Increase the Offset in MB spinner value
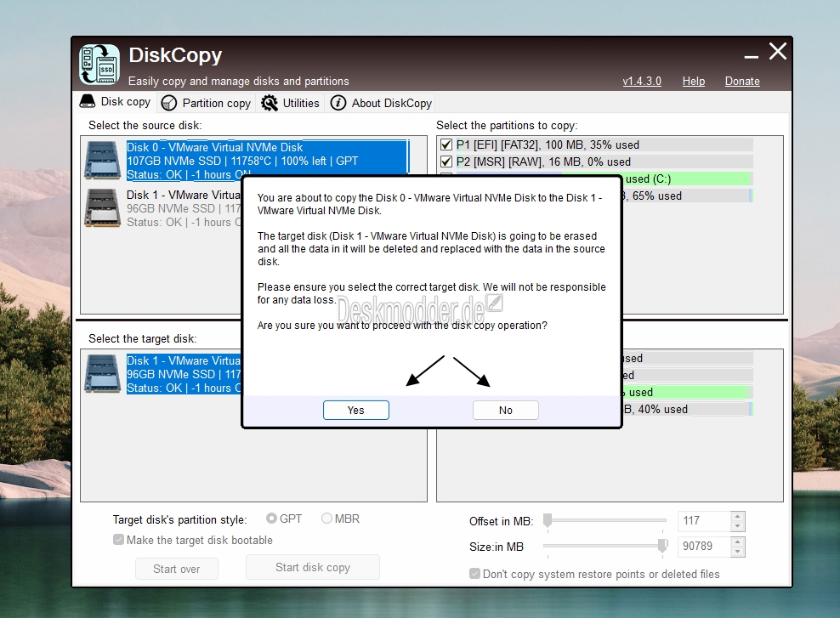The image size is (840, 618). (738, 516)
